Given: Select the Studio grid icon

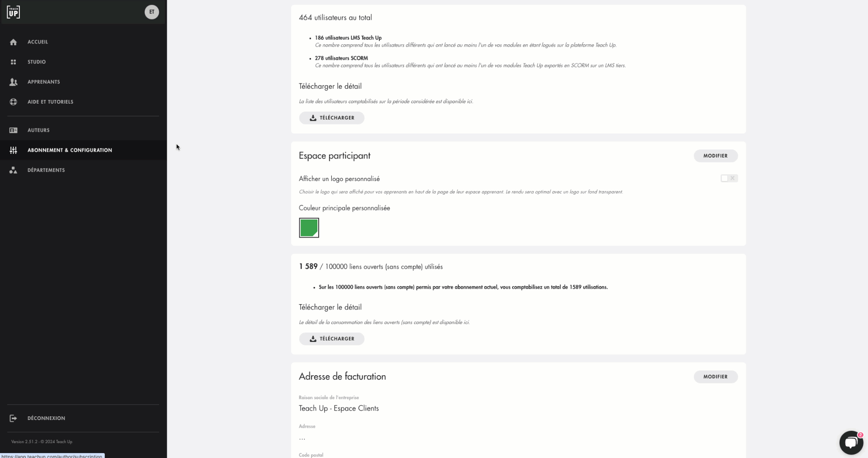Looking at the screenshot, I should (14, 62).
